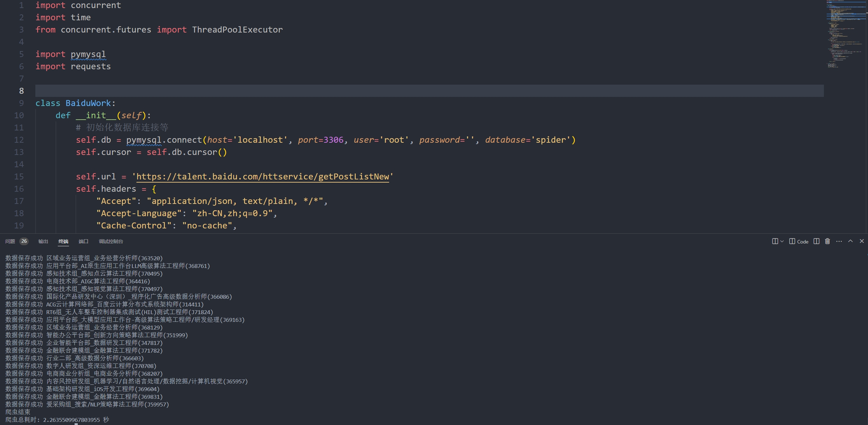The height and width of the screenshot is (425, 868).
Task: Click terminal line iOS开发工程师(J69604)
Action: click(x=82, y=389)
